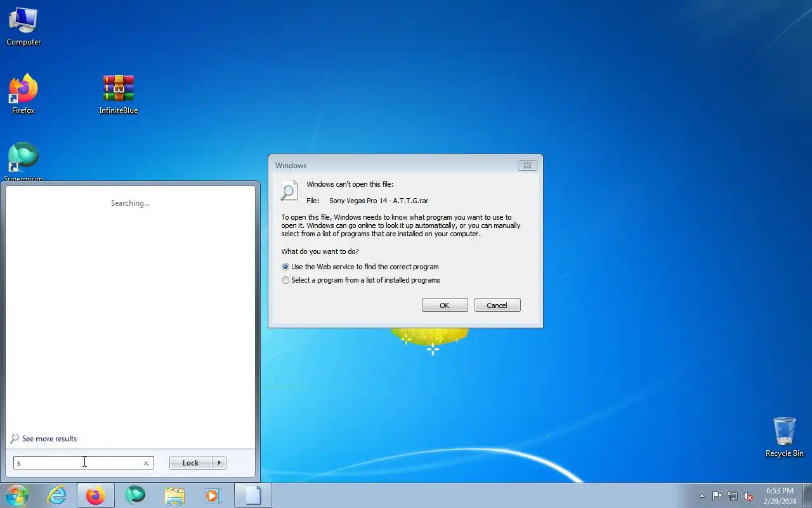Show hidden system tray icons
The height and width of the screenshot is (508, 812).
[702, 496]
